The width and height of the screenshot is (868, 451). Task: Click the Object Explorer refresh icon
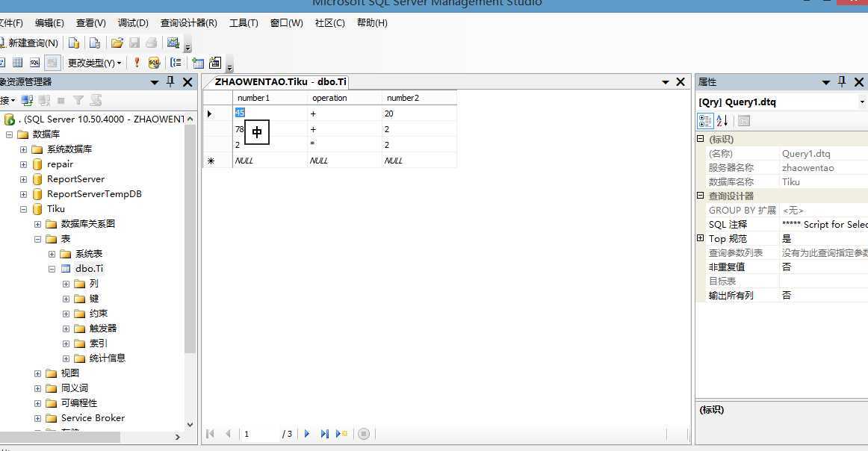coord(96,100)
